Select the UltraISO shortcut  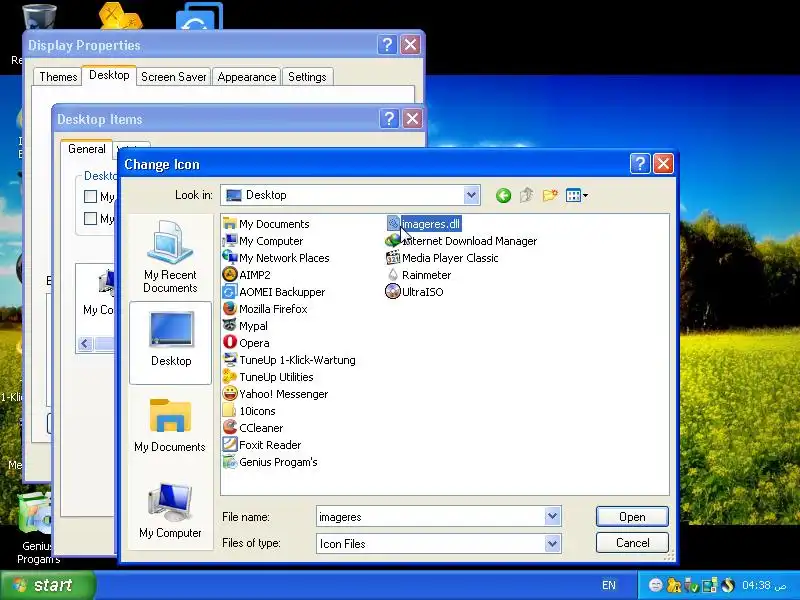(414, 292)
